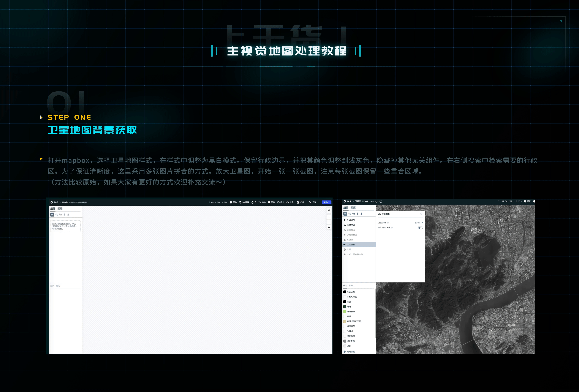Open the 3D 属性 cube icon
The height and width of the screenshot is (392, 579).
tap(240, 202)
